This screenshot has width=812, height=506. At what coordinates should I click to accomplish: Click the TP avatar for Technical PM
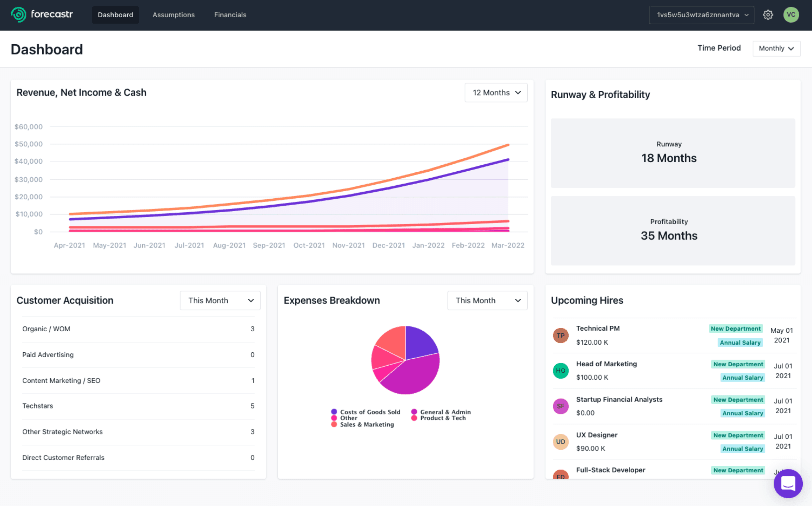click(x=561, y=335)
